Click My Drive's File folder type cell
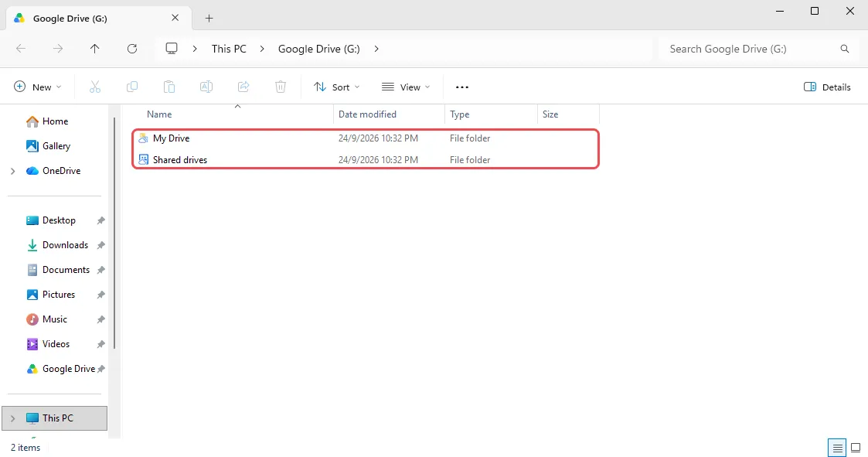 click(x=470, y=138)
